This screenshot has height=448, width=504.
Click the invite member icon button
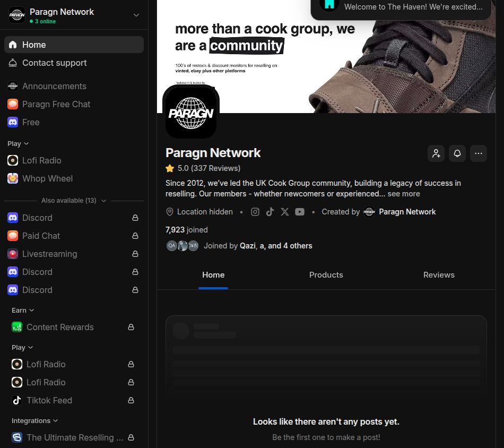point(436,153)
